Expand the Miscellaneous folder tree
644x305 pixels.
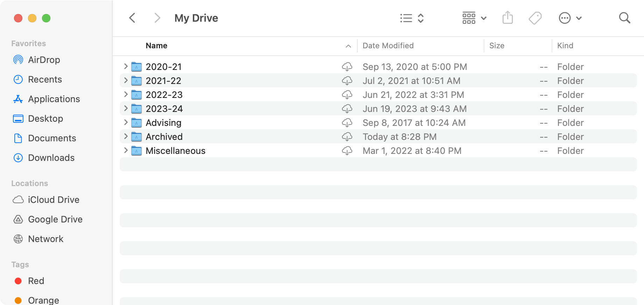point(126,151)
